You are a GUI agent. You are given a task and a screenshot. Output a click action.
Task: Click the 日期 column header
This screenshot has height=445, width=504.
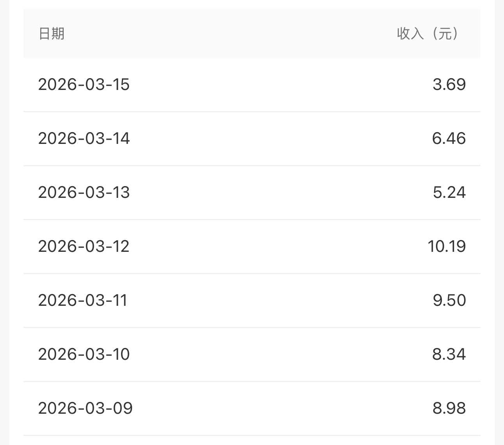pos(51,34)
